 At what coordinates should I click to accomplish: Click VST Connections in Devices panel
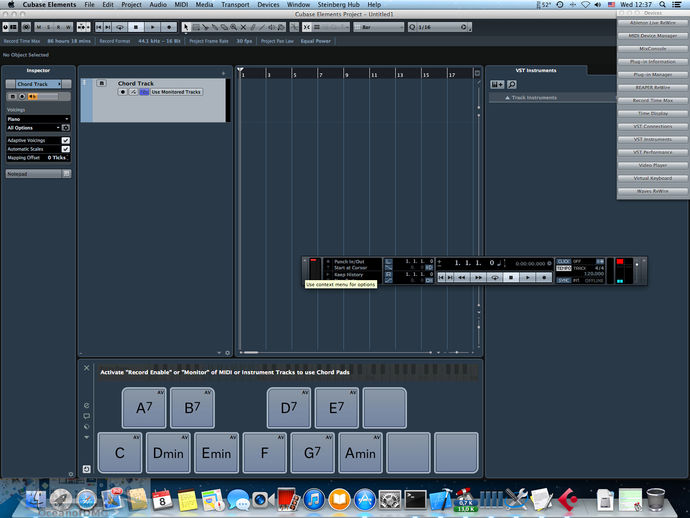653,126
